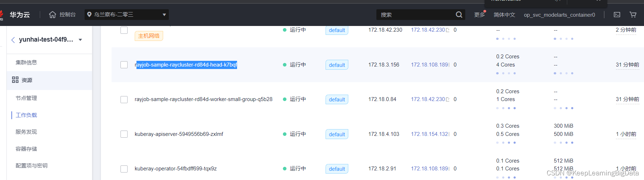Go to 容器存储 in the sidebar

26,149
